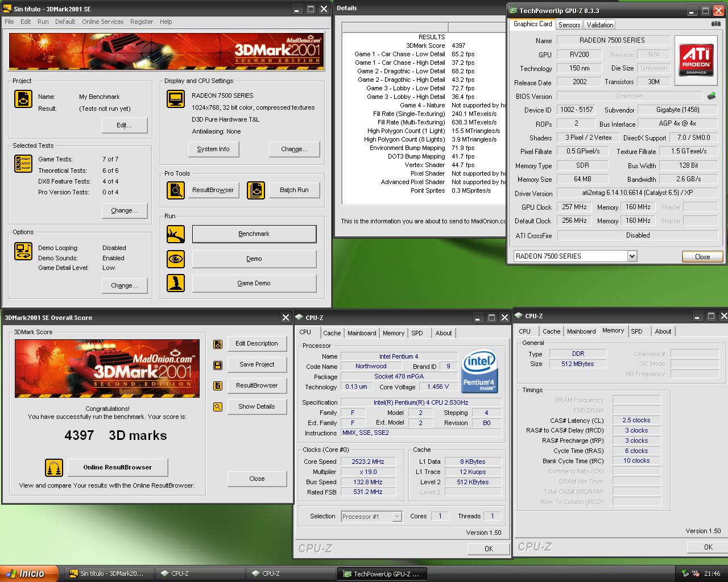Open the Cache tab in left CPU-Z
Screen dimensions: 728x582
(x=332, y=333)
